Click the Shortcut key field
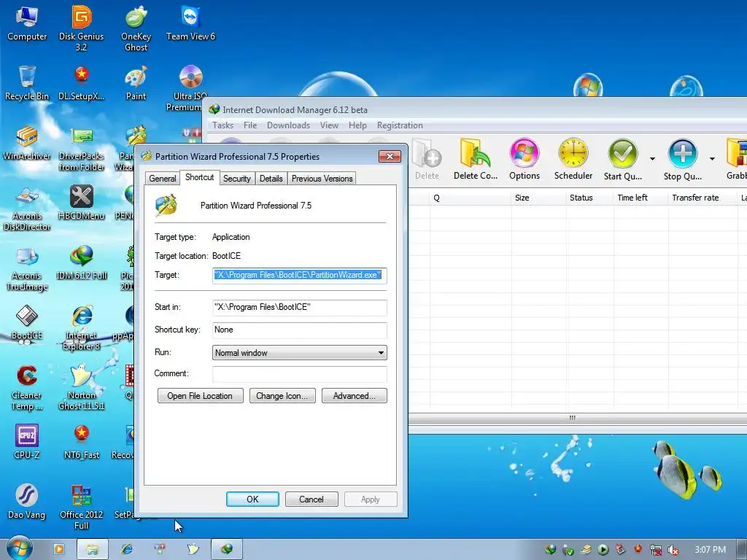 click(299, 330)
